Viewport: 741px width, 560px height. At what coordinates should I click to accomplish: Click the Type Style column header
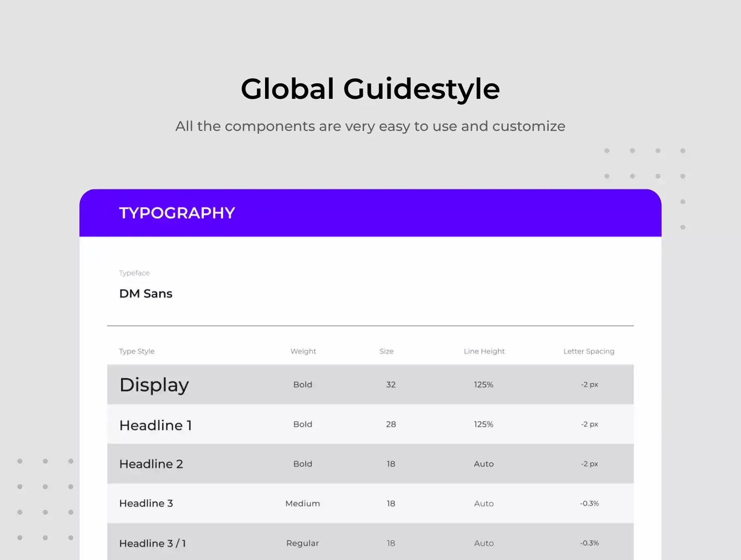click(137, 351)
